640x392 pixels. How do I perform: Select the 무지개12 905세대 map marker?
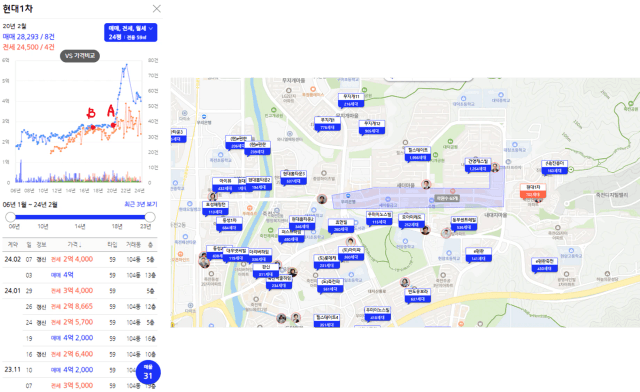click(372, 127)
